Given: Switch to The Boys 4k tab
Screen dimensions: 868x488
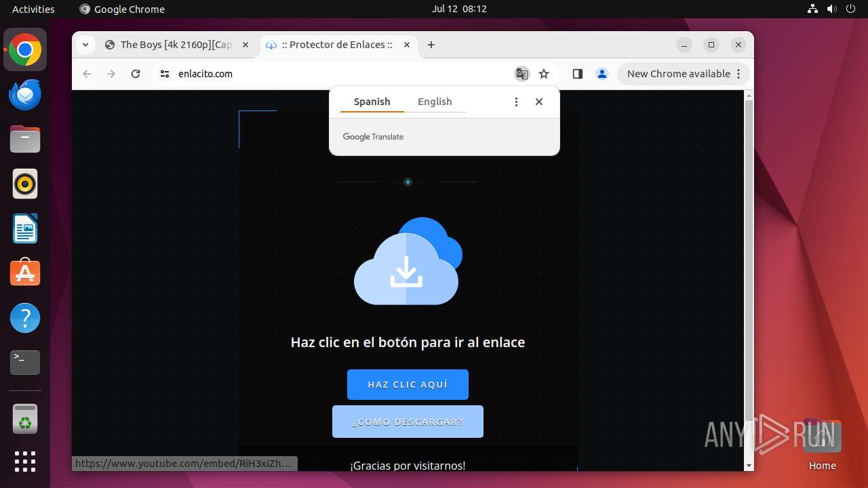Looking at the screenshot, I should pos(178,45).
